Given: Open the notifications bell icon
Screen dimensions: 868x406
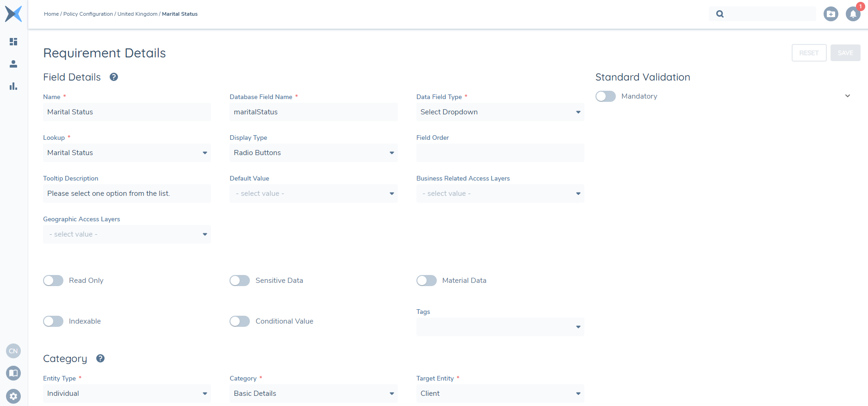Looking at the screenshot, I should 853,14.
